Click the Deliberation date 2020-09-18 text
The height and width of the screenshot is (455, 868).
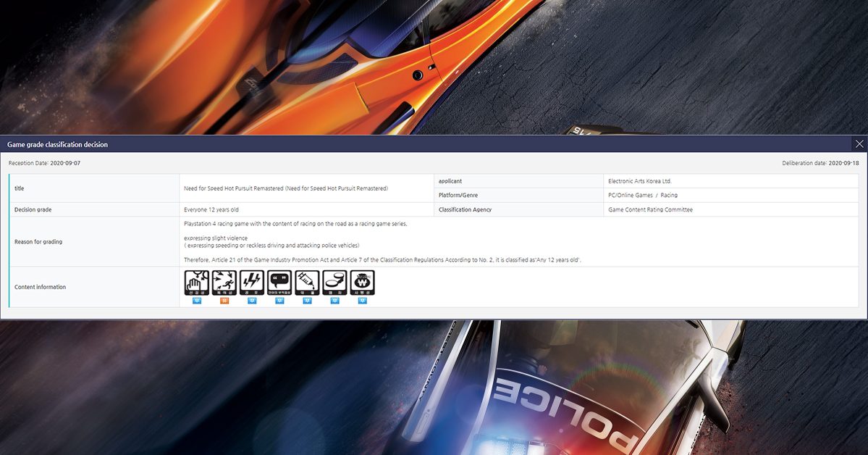pos(820,163)
